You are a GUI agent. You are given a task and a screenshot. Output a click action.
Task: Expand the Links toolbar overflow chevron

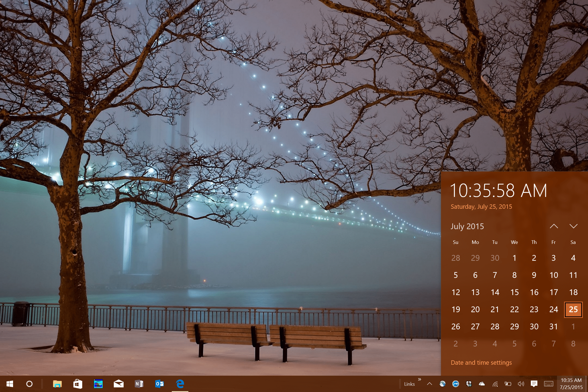tap(419, 379)
